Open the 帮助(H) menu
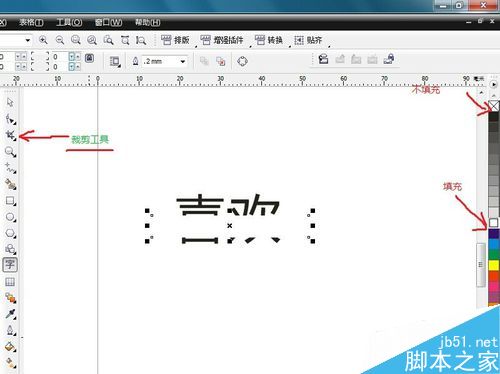 (147, 22)
